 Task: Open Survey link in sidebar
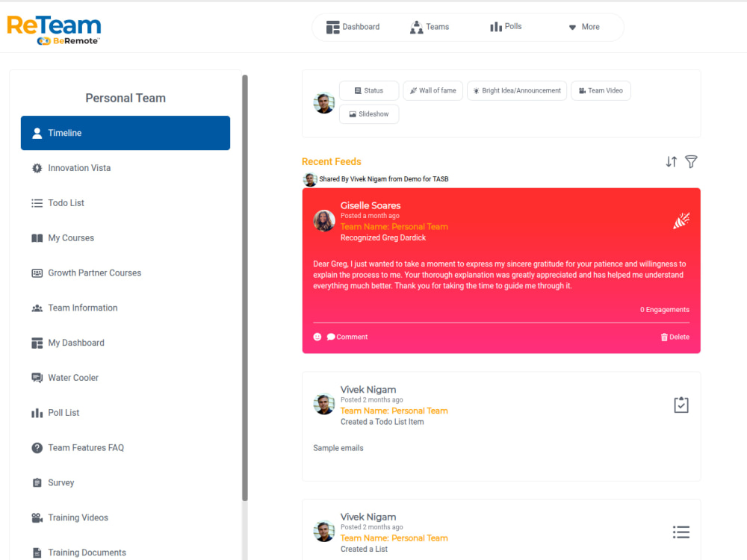[x=61, y=483]
